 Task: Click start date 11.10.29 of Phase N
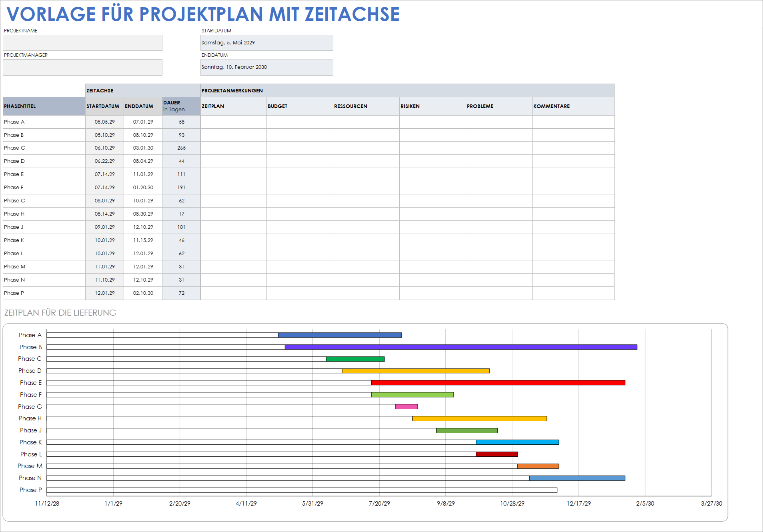(x=104, y=280)
